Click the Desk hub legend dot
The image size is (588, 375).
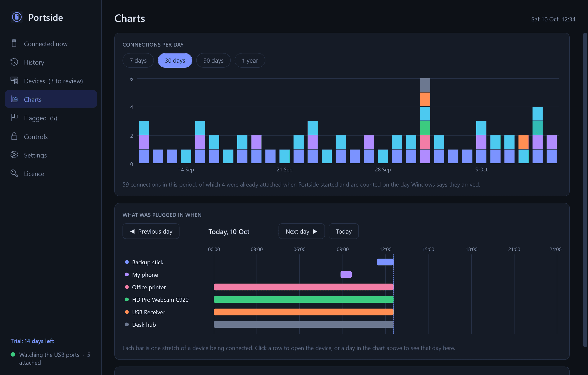(x=127, y=324)
